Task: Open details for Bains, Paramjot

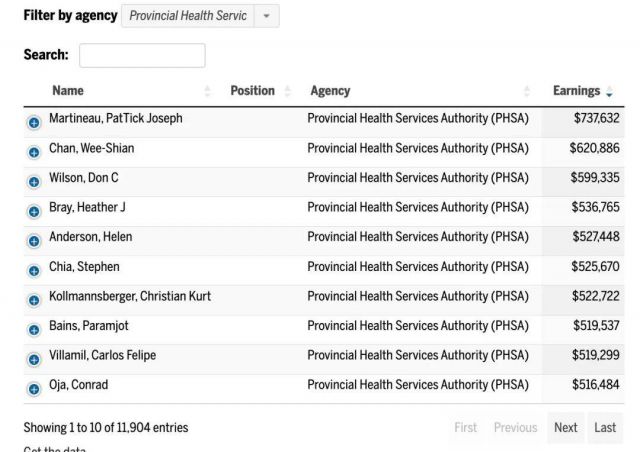Action: (34, 330)
